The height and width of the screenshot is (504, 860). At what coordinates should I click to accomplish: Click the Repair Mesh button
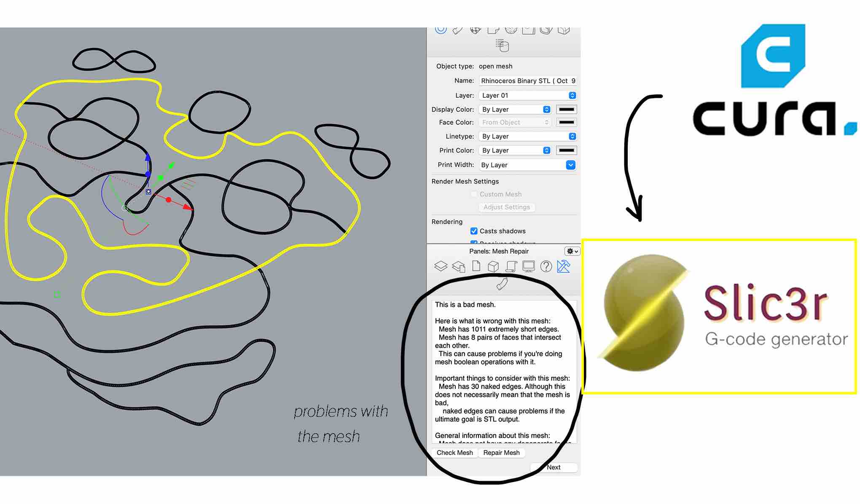(501, 453)
